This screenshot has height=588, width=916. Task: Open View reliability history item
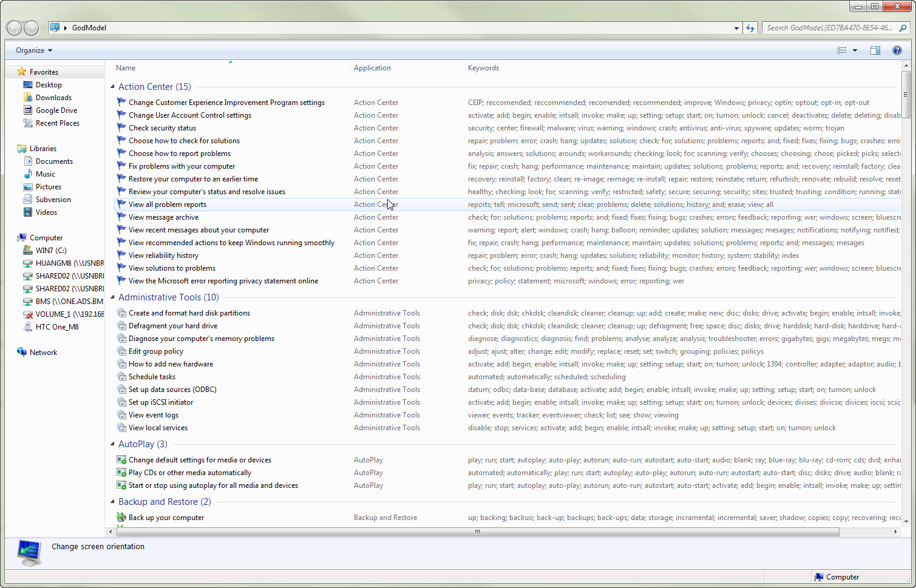point(163,255)
